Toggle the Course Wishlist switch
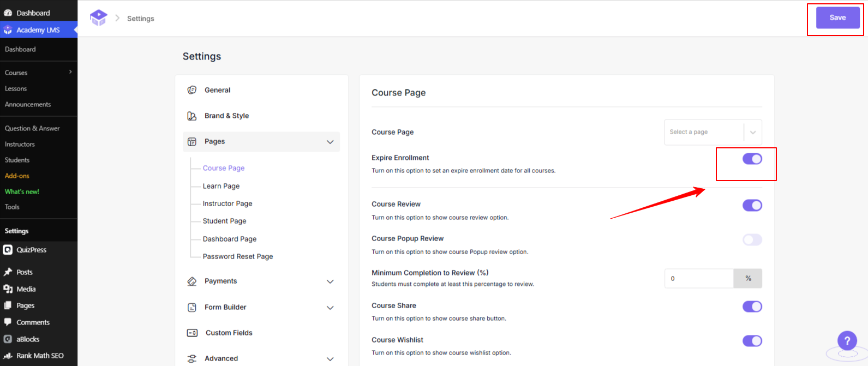The height and width of the screenshot is (366, 868). coord(752,341)
